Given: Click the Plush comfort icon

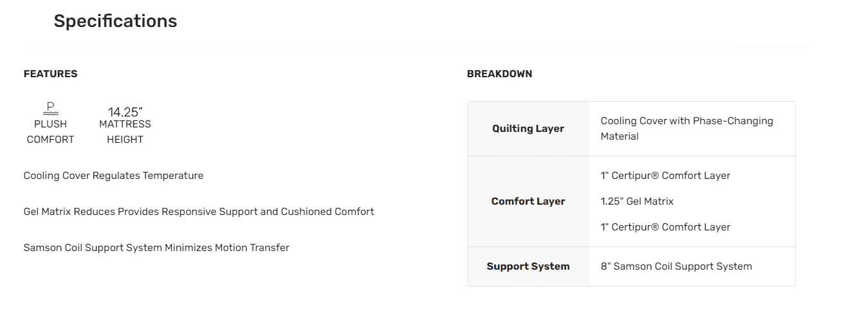Looking at the screenshot, I should point(50,109).
